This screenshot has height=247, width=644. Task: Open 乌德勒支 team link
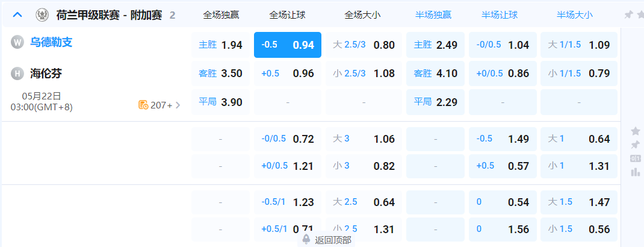(51, 42)
